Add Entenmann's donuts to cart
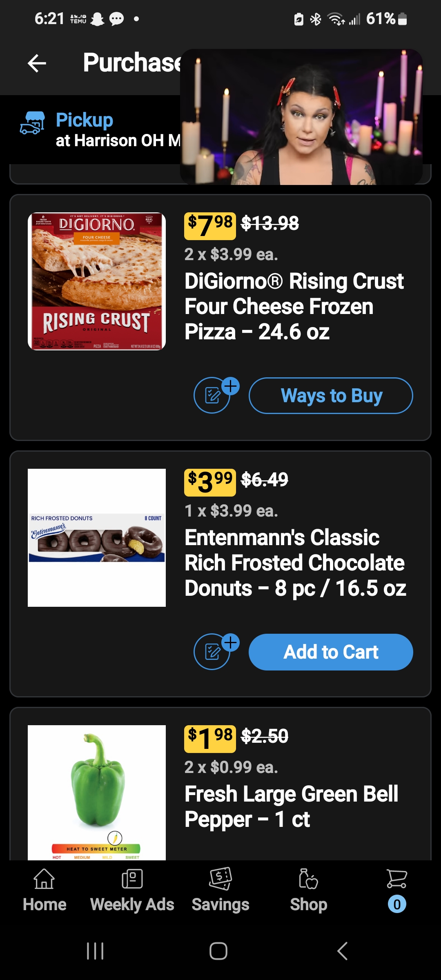 (x=331, y=652)
